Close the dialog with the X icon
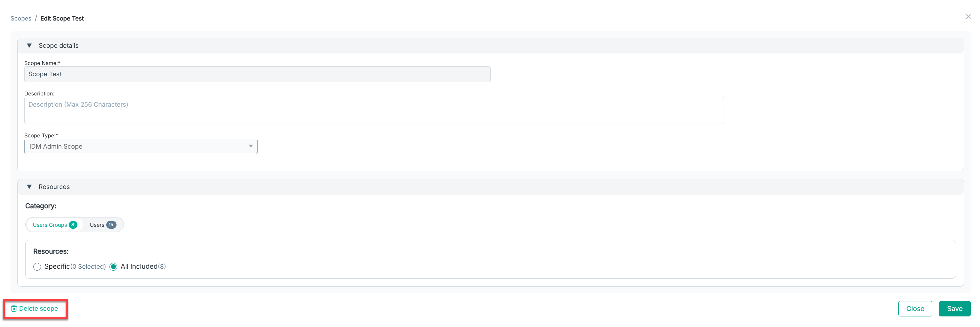Viewport: 980px width, 327px height. pos(968,17)
